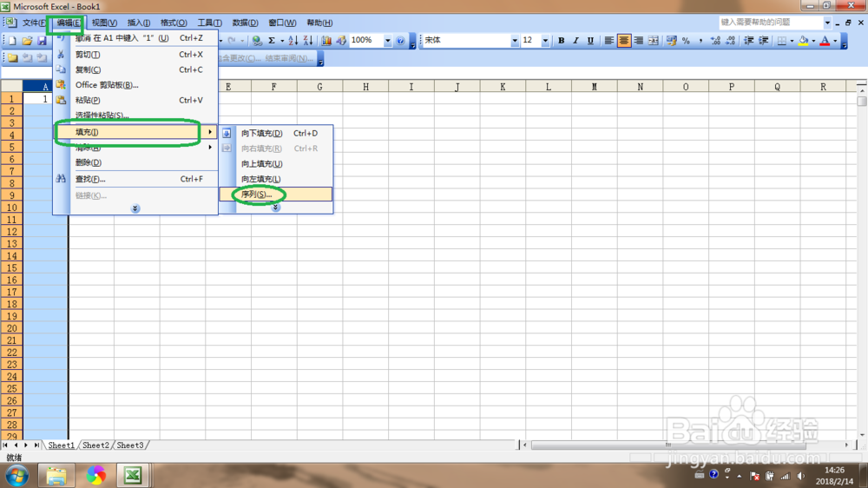Select Office Clipboard menu entry

(x=135, y=85)
